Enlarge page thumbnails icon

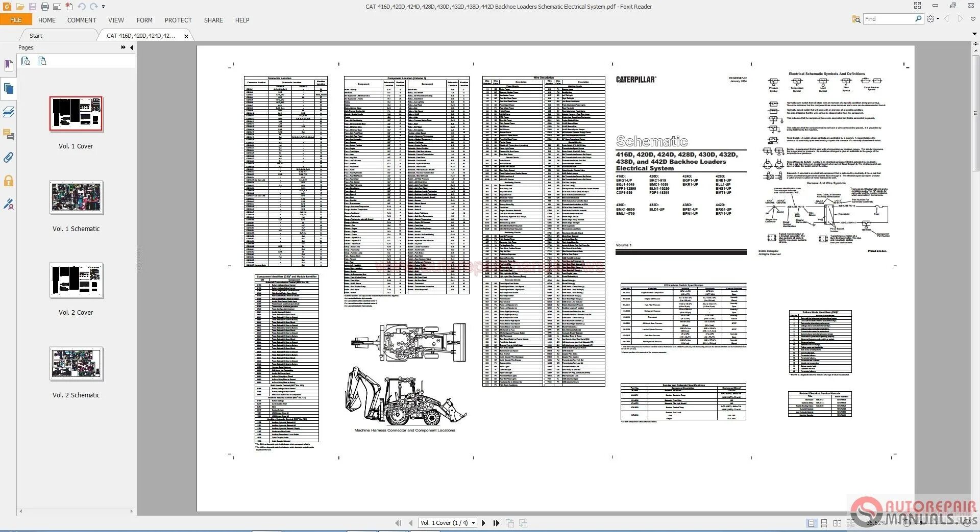(x=26, y=61)
